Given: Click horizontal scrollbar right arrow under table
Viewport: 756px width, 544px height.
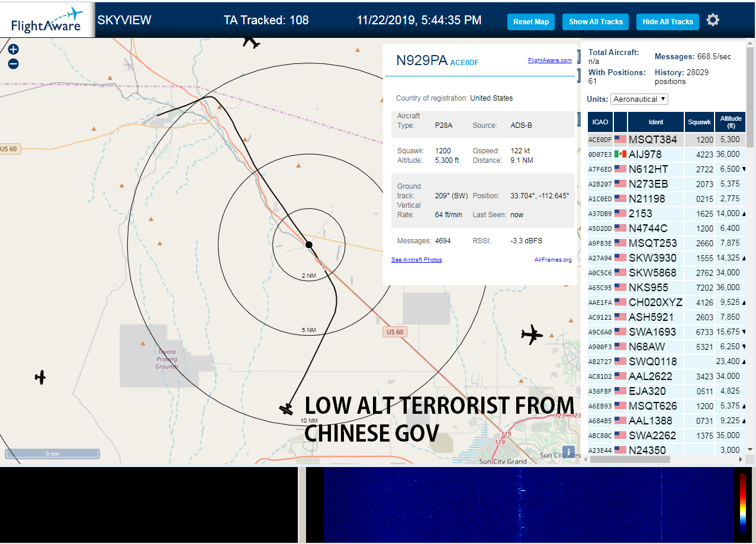Looking at the screenshot, I should coord(741,459).
